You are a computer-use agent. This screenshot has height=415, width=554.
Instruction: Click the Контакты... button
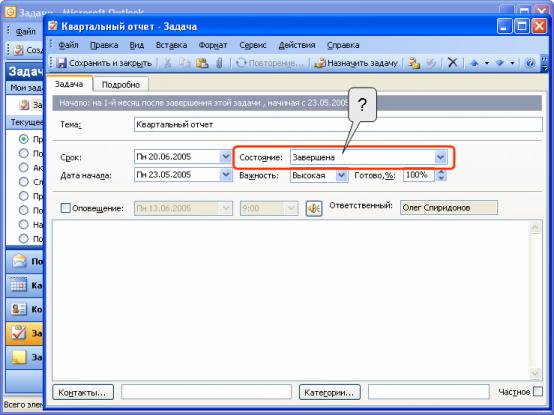tap(83, 392)
